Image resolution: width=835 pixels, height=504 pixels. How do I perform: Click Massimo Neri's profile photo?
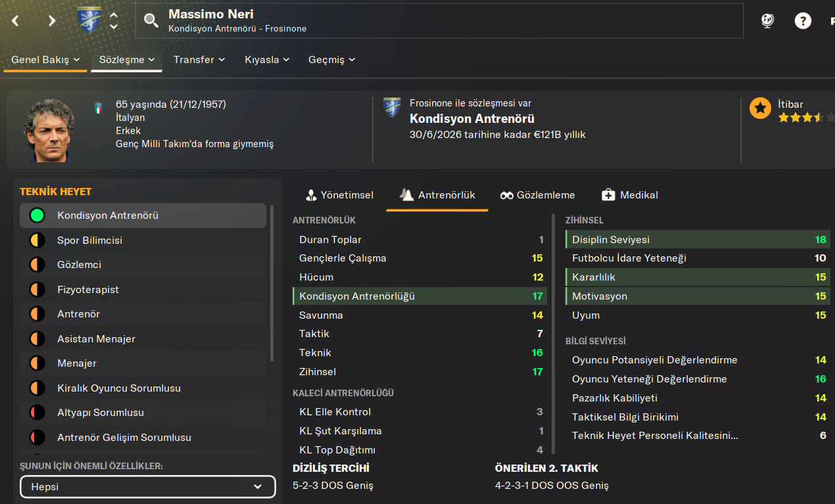coord(49,130)
